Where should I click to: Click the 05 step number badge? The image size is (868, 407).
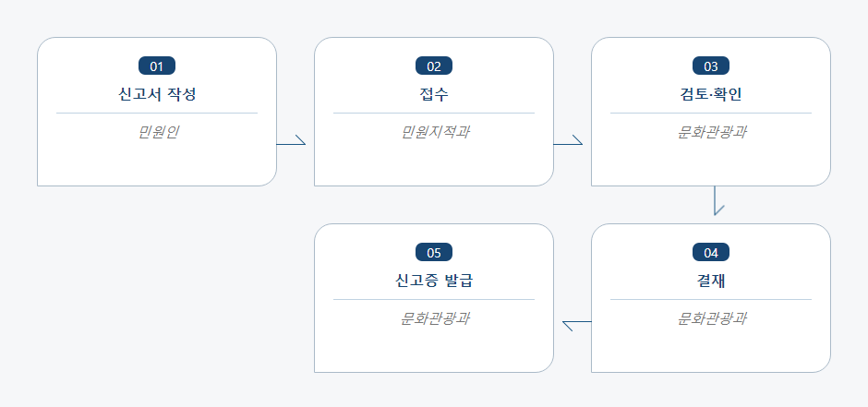tap(434, 252)
